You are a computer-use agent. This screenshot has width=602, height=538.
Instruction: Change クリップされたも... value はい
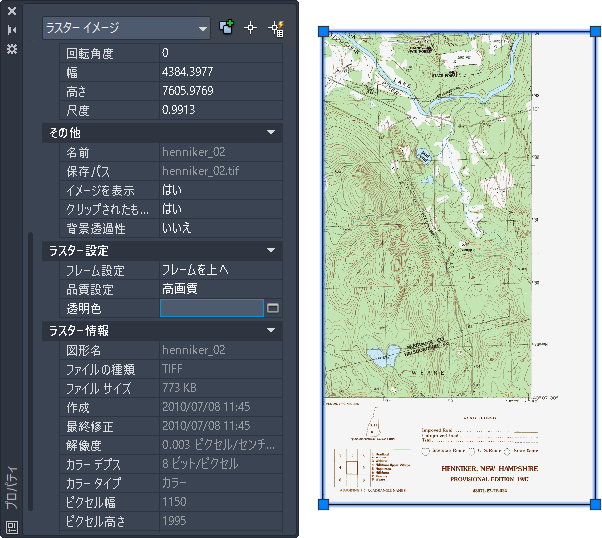tap(221, 209)
